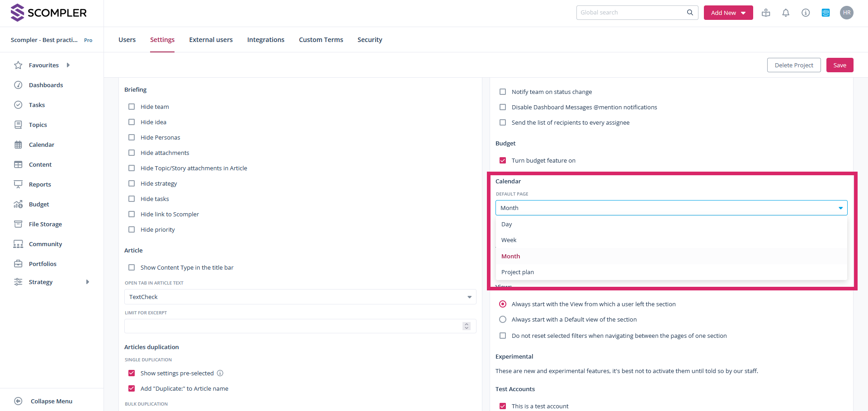Open the info icon in header
This screenshot has width=868, height=411.
[806, 13]
